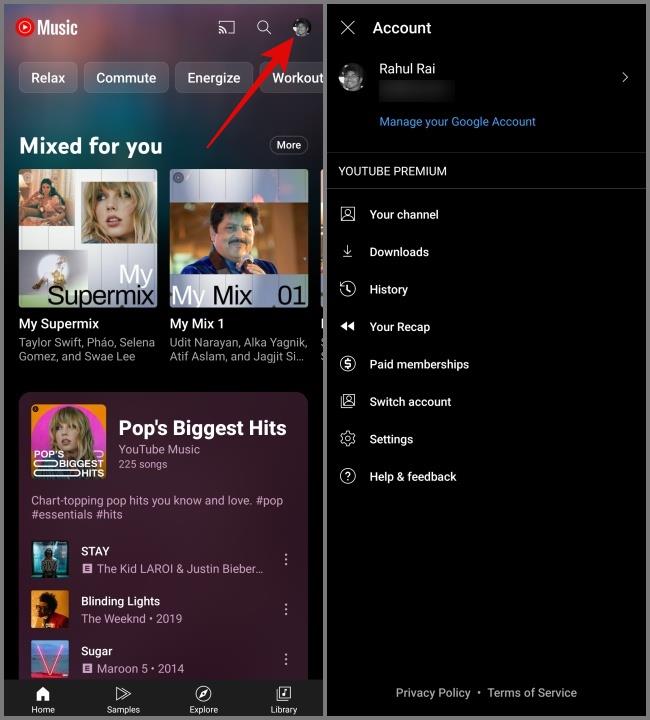Tap Taylor Swift, Pháo, Selena Gomez description
This screenshot has width=650, height=720.
(87, 349)
